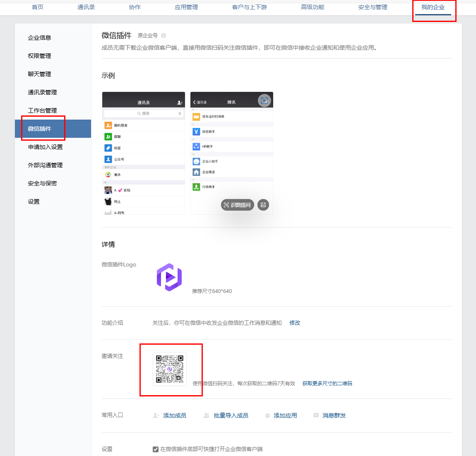Click 群聊 green icon in example
The image size is (476, 456).
coord(108,137)
